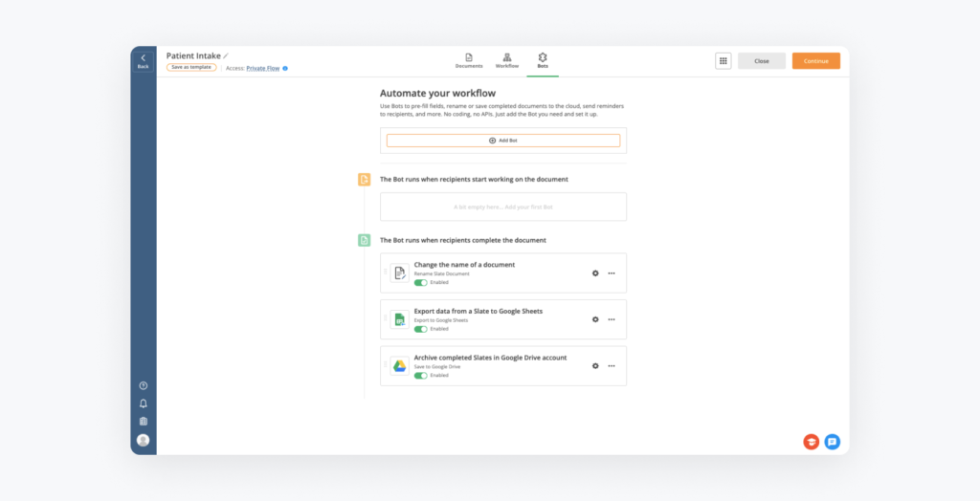Open three-dot menu for Save to Google Drive
Screen dimensions: 980x501
[612, 366]
